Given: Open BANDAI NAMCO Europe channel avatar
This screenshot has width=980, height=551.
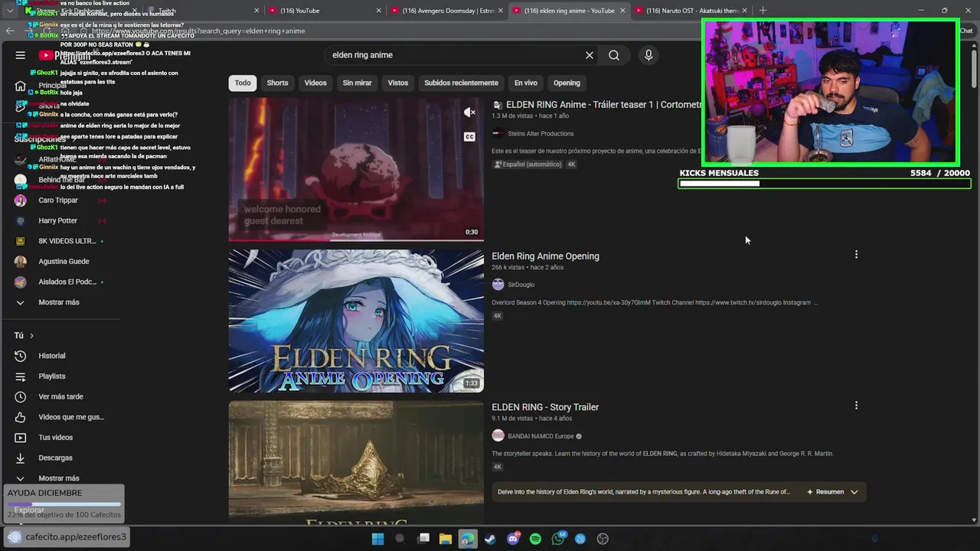Looking at the screenshot, I should (x=498, y=435).
